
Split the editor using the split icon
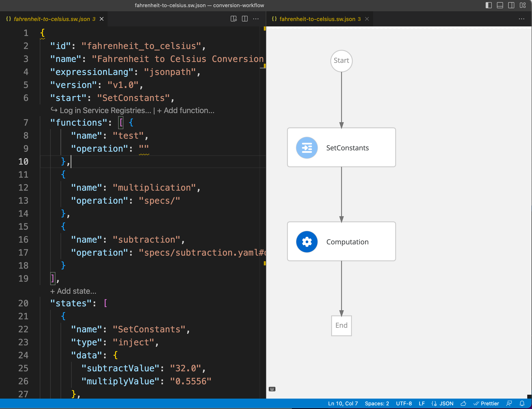coord(245,19)
